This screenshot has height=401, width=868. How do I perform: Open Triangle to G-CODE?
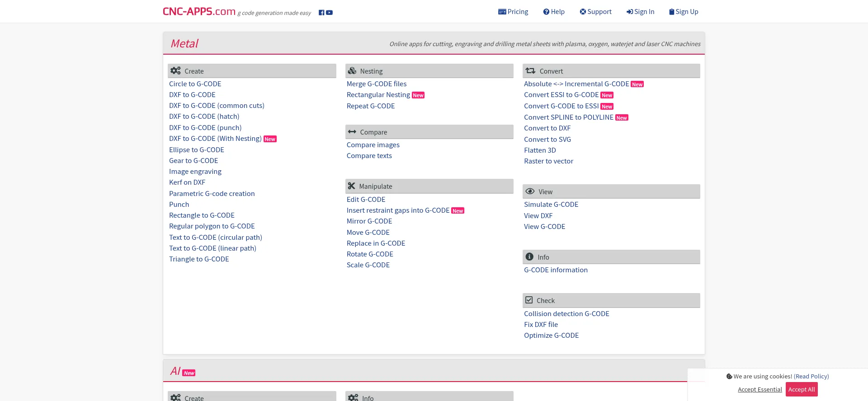click(x=199, y=259)
